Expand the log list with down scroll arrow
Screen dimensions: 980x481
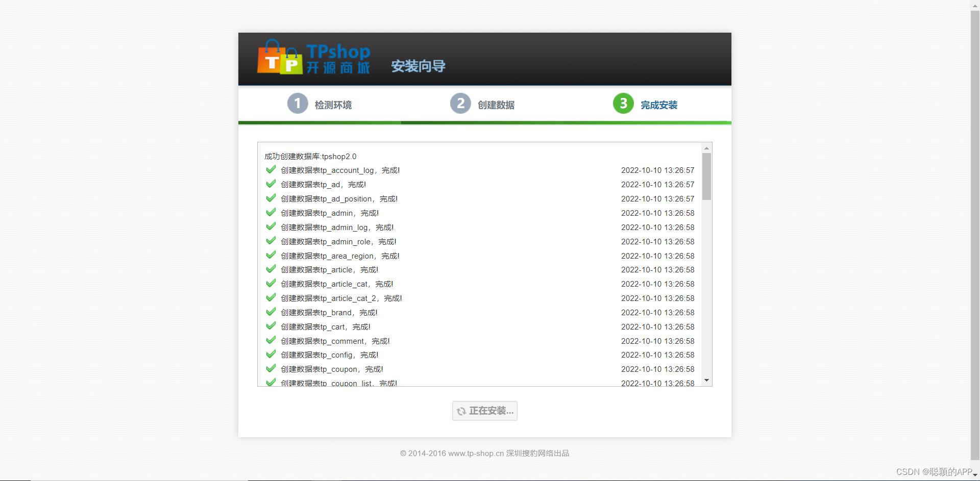pos(706,379)
